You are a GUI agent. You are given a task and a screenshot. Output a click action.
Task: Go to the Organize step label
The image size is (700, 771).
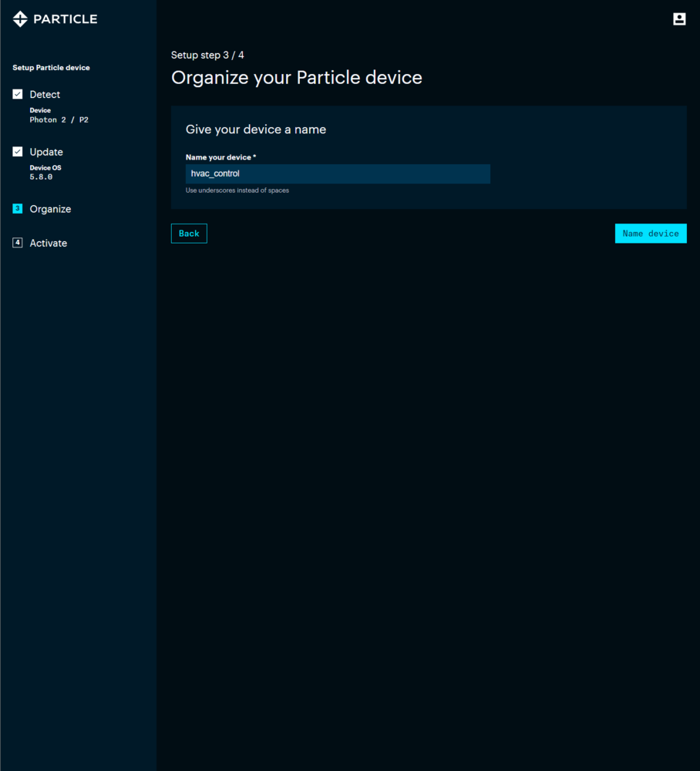[50, 209]
